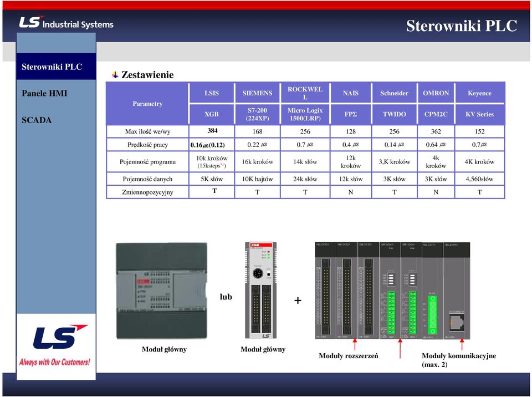Image resolution: width=532 pixels, height=397 pixels.
Task: Click the '12k słów' data capacity cell
Action: (350, 179)
